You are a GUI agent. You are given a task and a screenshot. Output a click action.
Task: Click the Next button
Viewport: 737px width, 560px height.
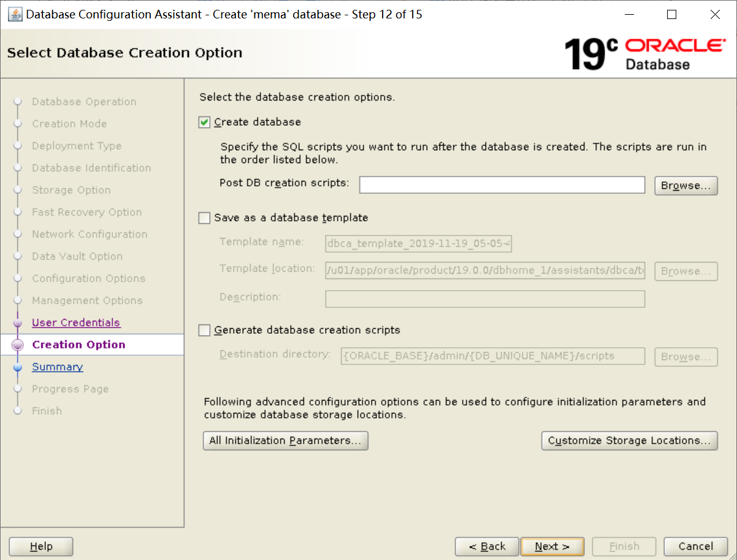(x=552, y=546)
